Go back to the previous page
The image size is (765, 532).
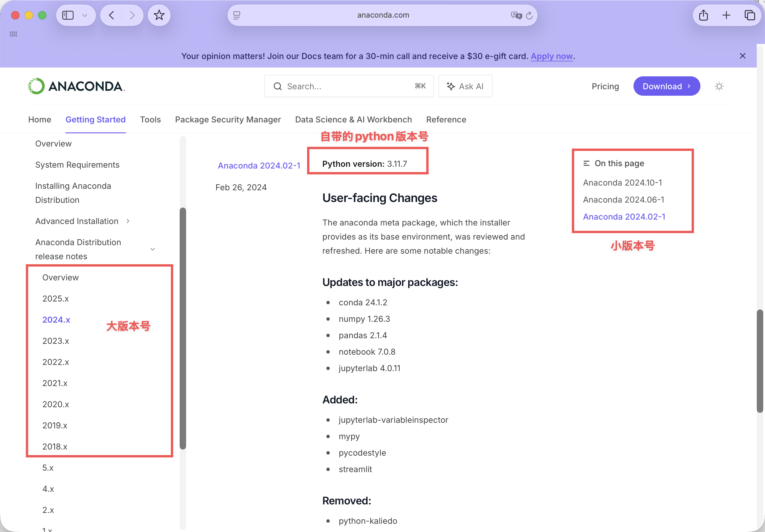point(111,15)
